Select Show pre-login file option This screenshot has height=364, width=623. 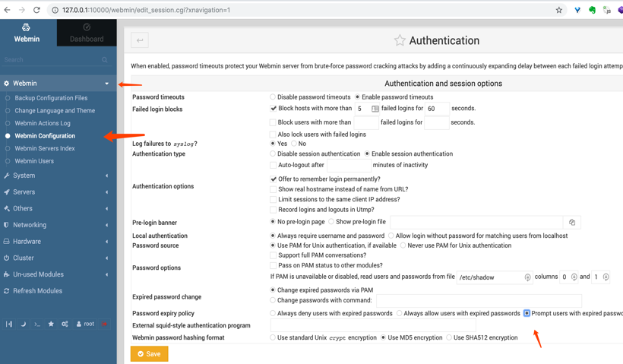pyautogui.click(x=331, y=221)
